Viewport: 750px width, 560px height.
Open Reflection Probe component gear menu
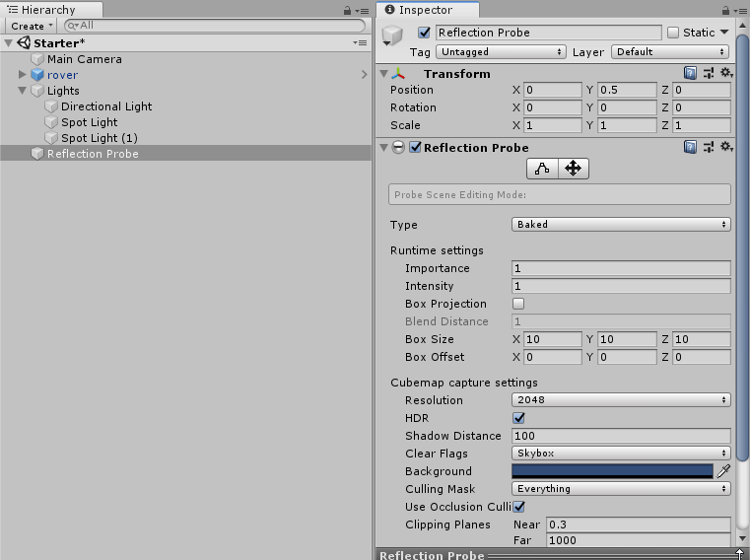(726, 147)
